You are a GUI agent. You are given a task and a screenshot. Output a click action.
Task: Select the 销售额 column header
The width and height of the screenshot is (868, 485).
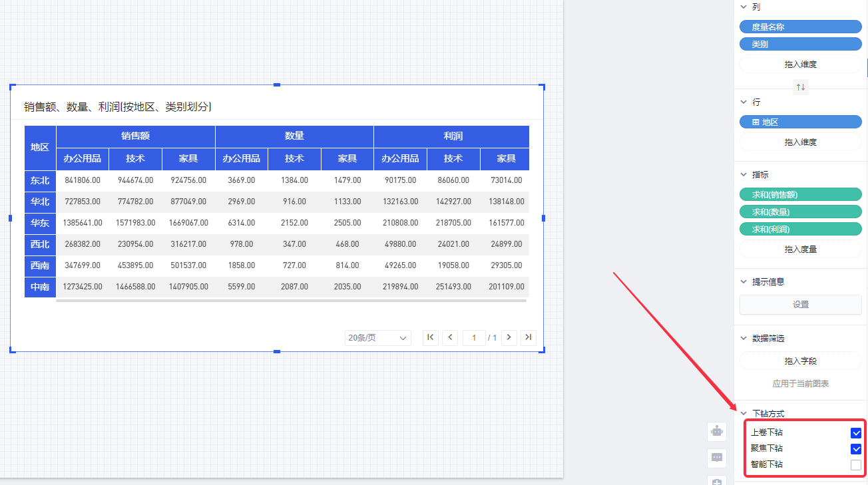[x=135, y=136]
